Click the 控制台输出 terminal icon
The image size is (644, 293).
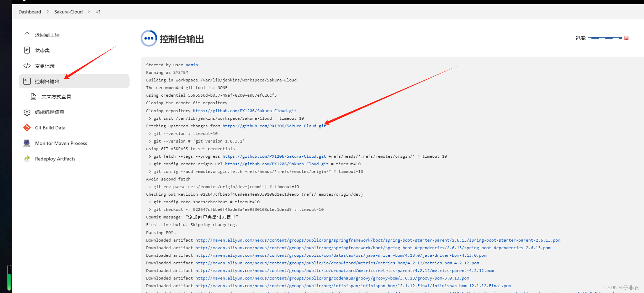pos(27,81)
